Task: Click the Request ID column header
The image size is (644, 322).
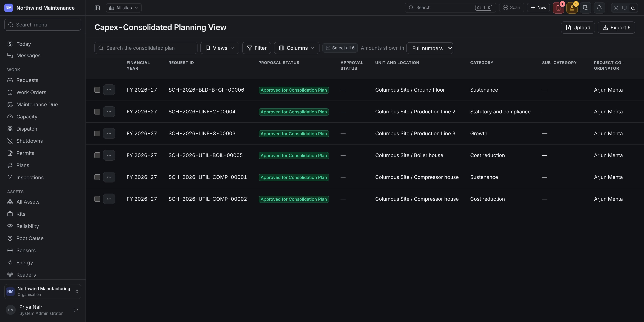Action: pyautogui.click(x=181, y=63)
